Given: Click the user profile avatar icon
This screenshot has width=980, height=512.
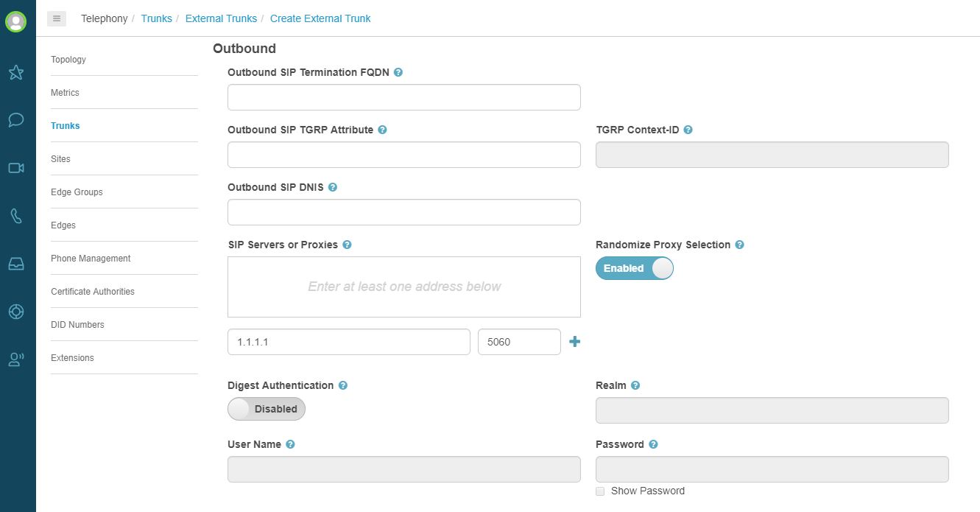Looking at the screenshot, I should (x=15, y=21).
